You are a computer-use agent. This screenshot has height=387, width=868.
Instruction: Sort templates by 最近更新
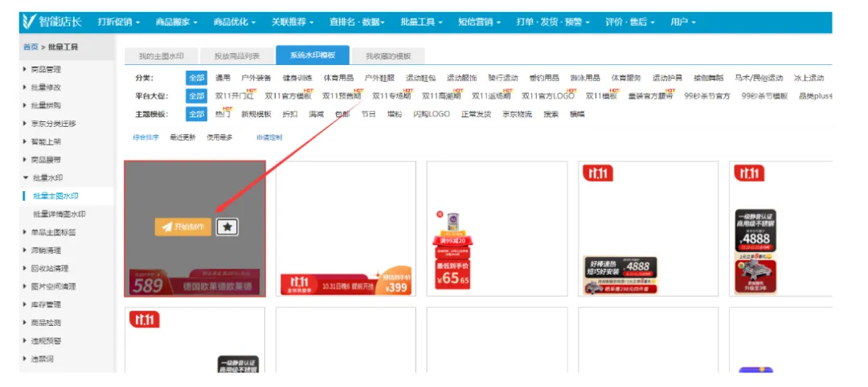point(182,137)
